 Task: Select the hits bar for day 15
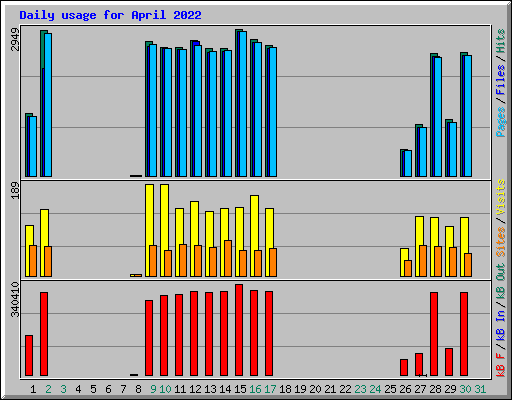(237, 103)
